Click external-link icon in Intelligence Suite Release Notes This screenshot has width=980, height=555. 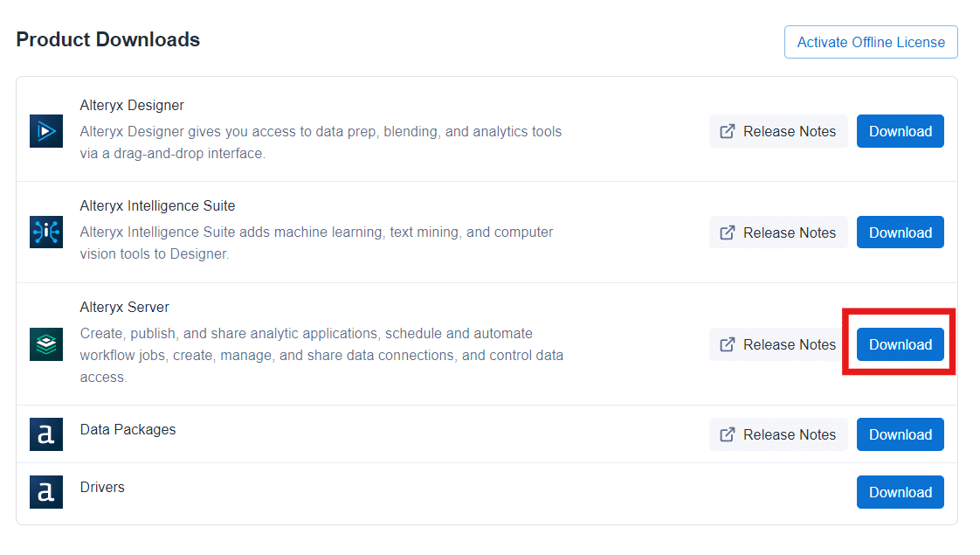click(x=727, y=232)
